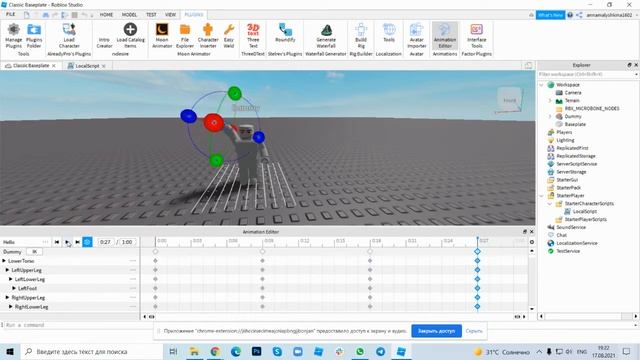Open Three 3D Text plugin
Viewport: 640px width, 360px height.
[253, 36]
